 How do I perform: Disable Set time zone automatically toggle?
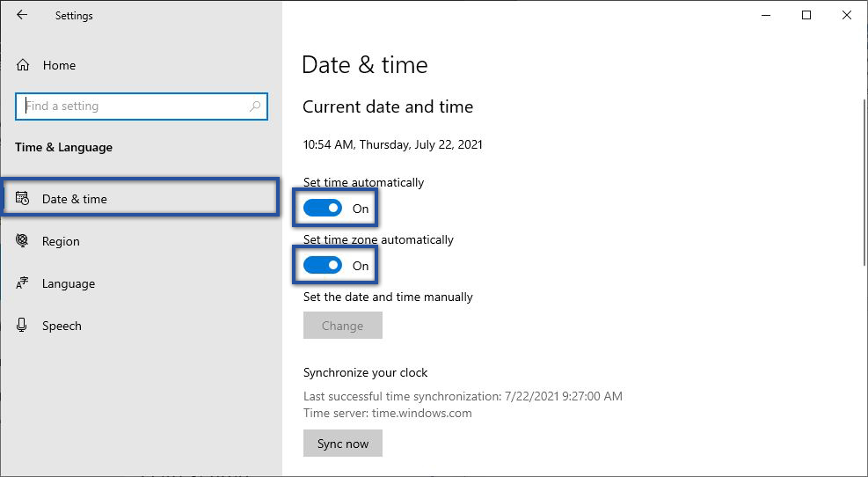[323, 266]
